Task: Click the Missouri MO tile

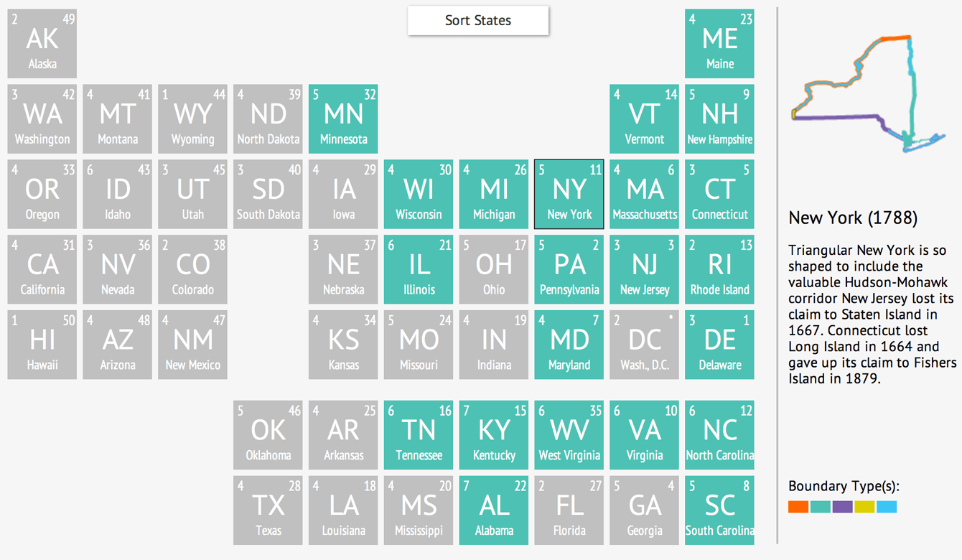Action: click(419, 345)
